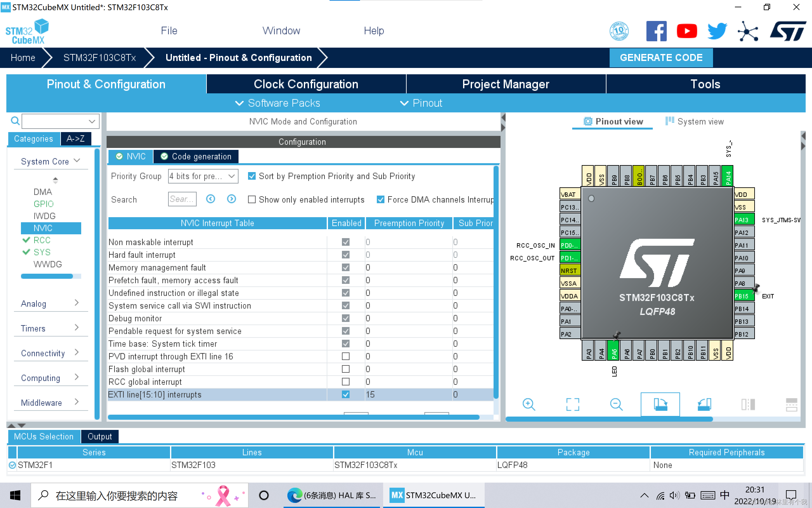This screenshot has height=508, width=812.
Task: Open the Priority Group dropdown
Action: [x=203, y=176]
